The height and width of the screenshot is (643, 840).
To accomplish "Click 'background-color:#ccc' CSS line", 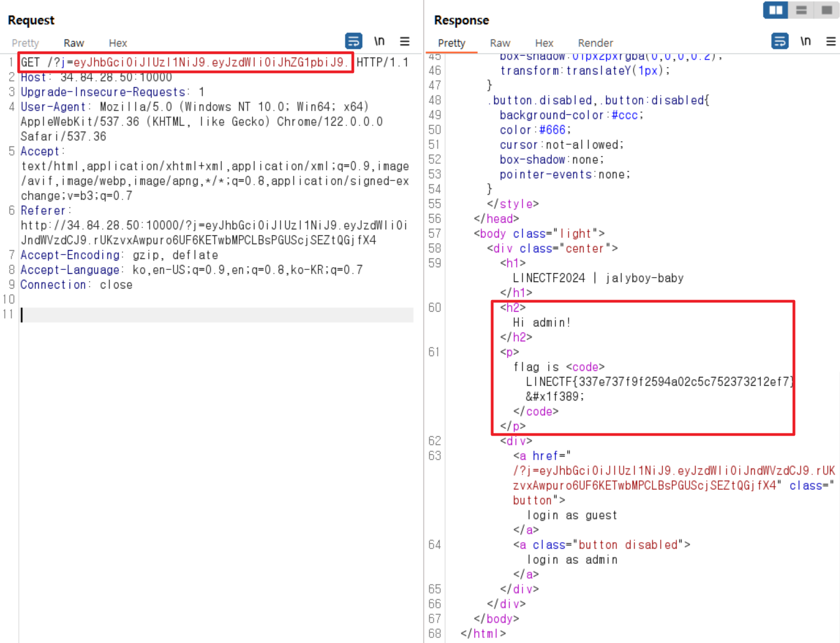I will coord(571,115).
